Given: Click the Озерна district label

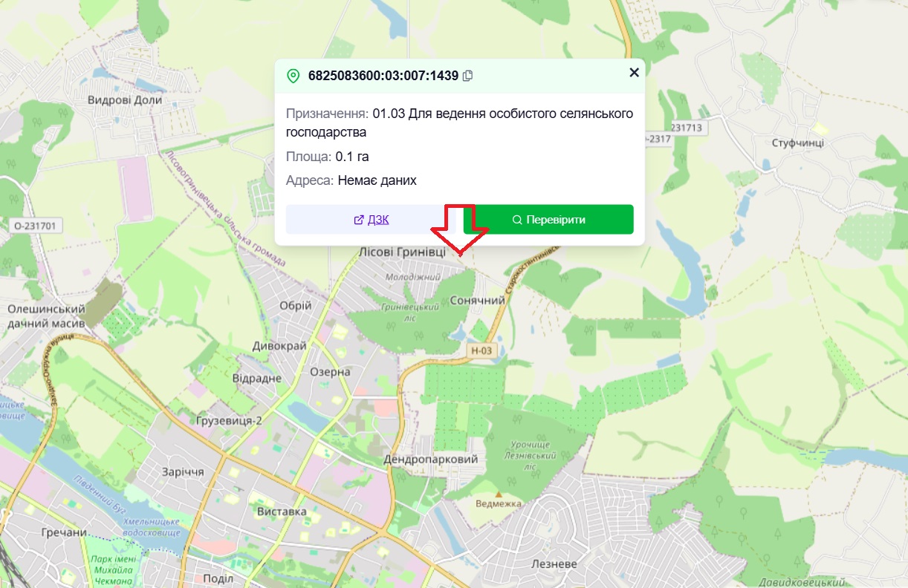Looking at the screenshot, I should (x=330, y=371).
